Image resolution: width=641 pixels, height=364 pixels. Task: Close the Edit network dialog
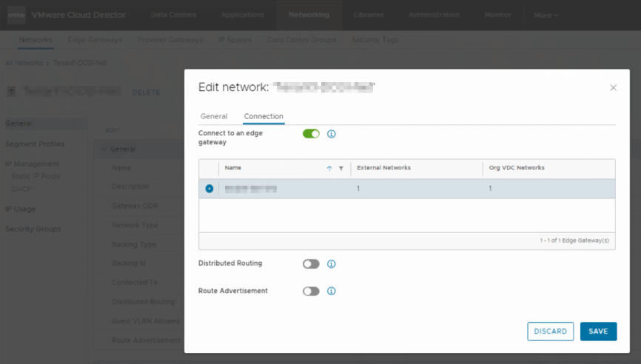coord(613,87)
